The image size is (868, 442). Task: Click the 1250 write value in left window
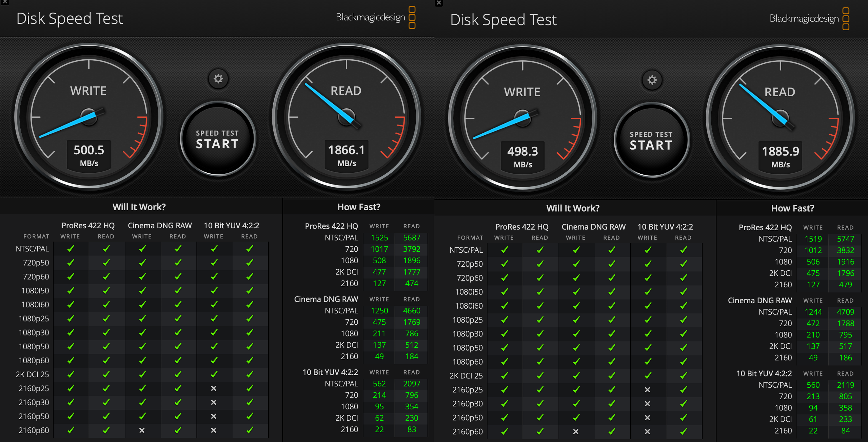pyautogui.click(x=379, y=311)
